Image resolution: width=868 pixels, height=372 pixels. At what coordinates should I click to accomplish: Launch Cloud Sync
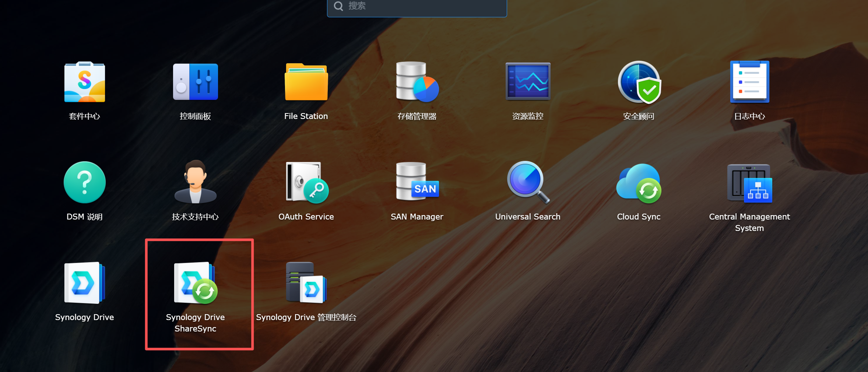pyautogui.click(x=639, y=183)
